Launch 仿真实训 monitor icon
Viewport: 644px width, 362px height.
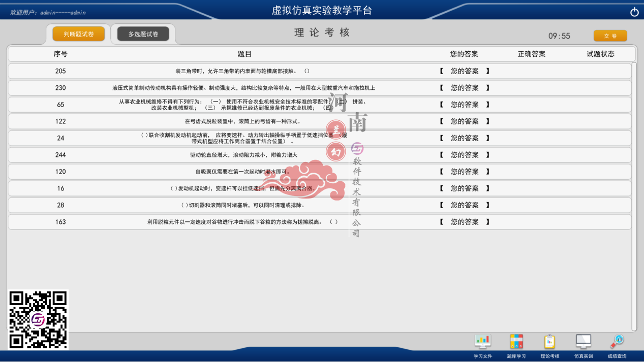coord(583,342)
